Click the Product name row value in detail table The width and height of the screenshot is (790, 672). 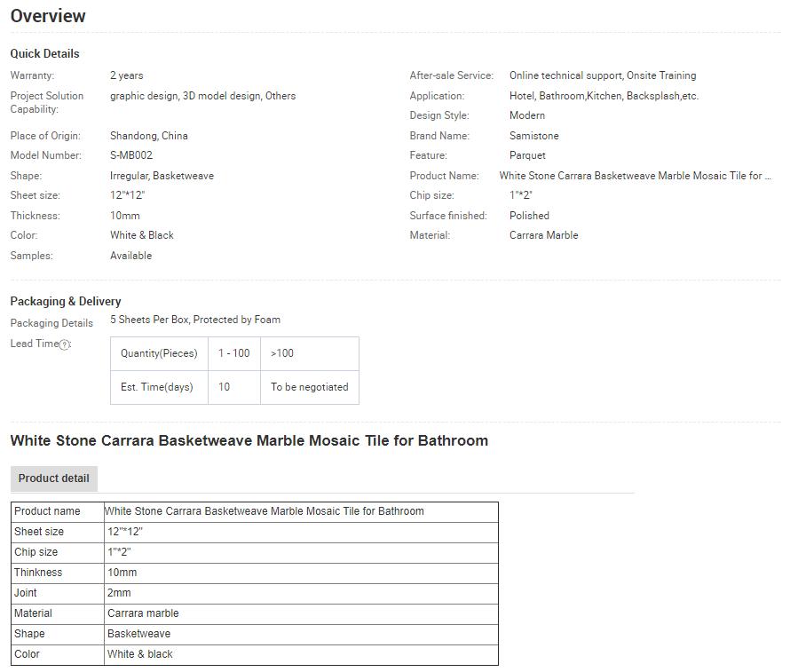pyautogui.click(x=265, y=511)
